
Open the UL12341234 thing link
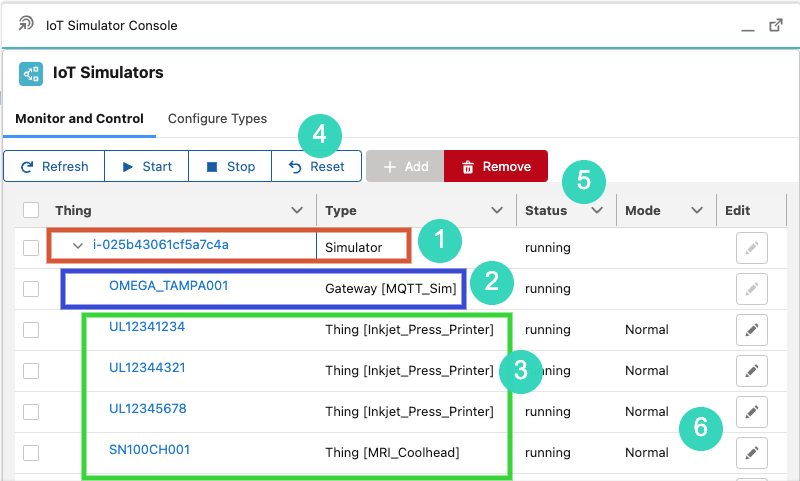(x=147, y=327)
